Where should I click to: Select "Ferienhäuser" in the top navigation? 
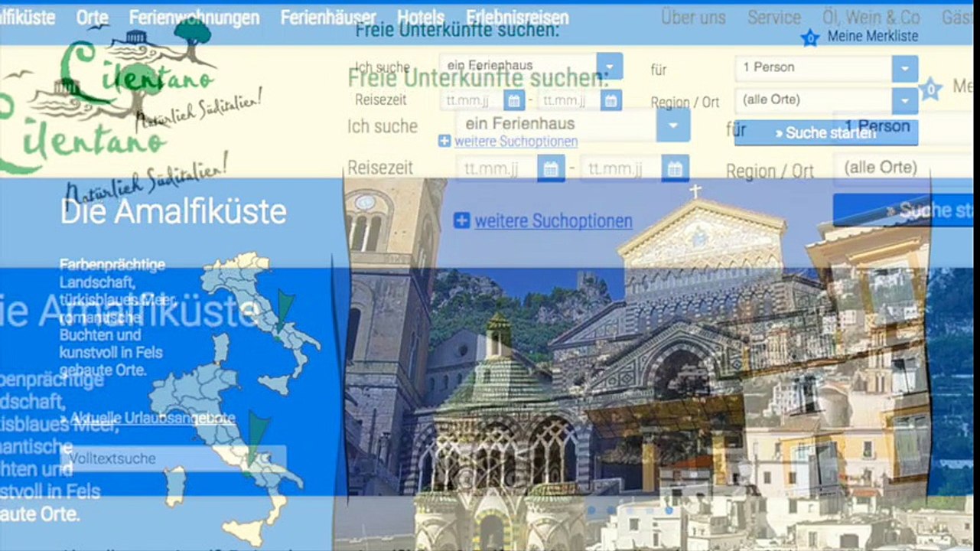(x=328, y=18)
